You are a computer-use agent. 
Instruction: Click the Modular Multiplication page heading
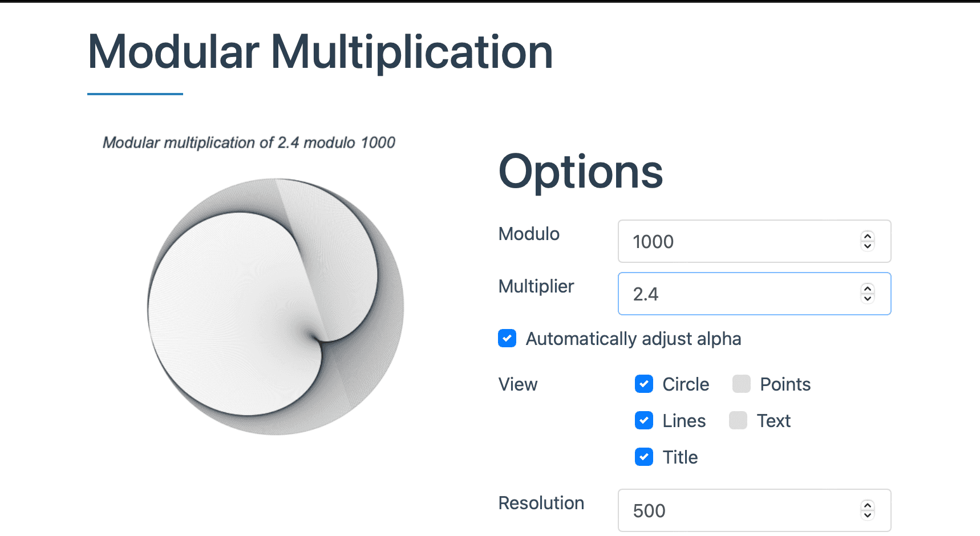319,51
